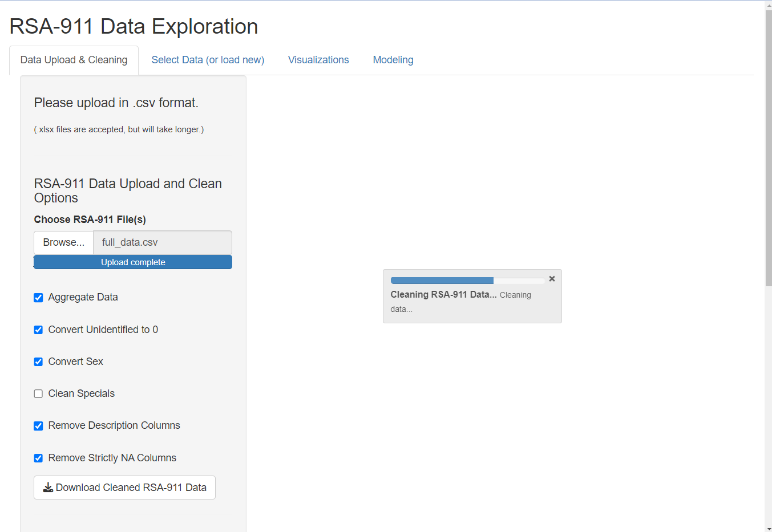This screenshot has height=532, width=772.
Task: Open the Data Upload & Cleaning tab
Action: (x=74, y=60)
